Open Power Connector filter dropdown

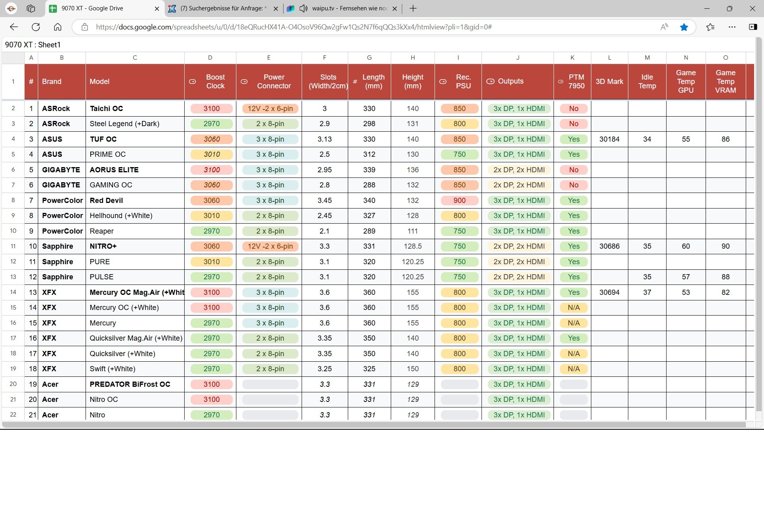244,82
